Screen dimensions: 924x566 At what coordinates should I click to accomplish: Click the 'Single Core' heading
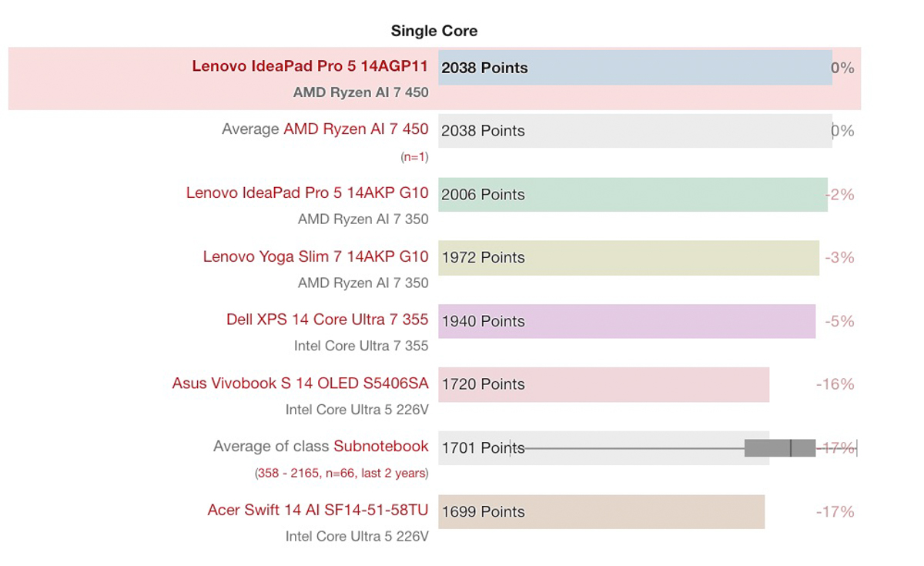(434, 31)
